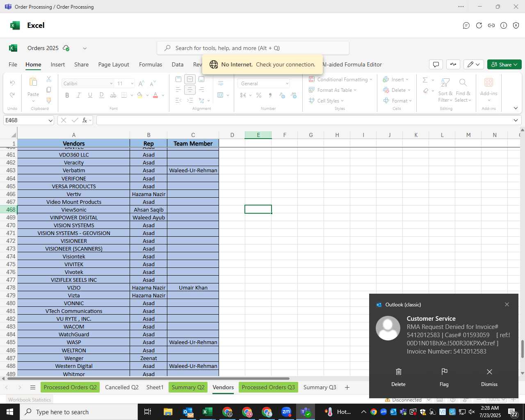Click the Decrease font size icon

[x=153, y=84]
